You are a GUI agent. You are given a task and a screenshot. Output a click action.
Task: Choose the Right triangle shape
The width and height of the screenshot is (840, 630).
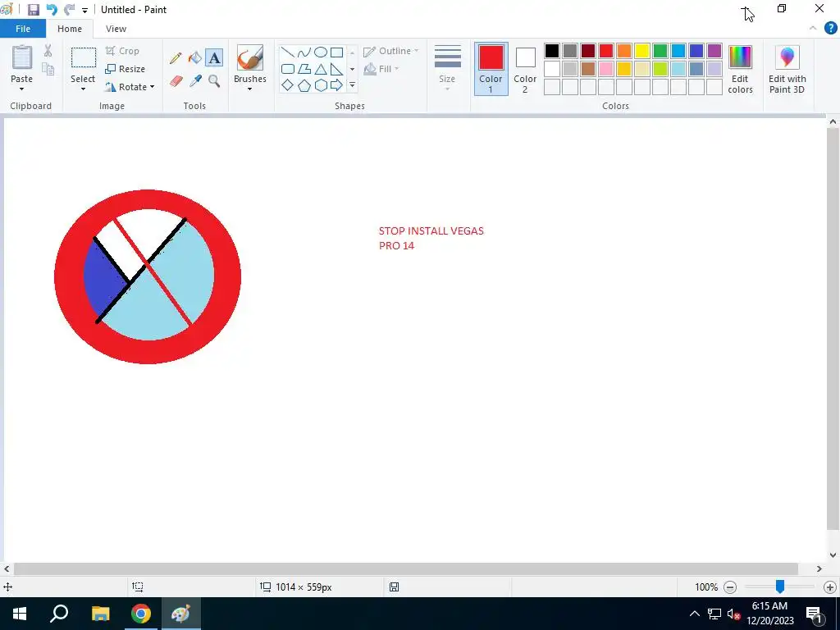pos(336,69)
